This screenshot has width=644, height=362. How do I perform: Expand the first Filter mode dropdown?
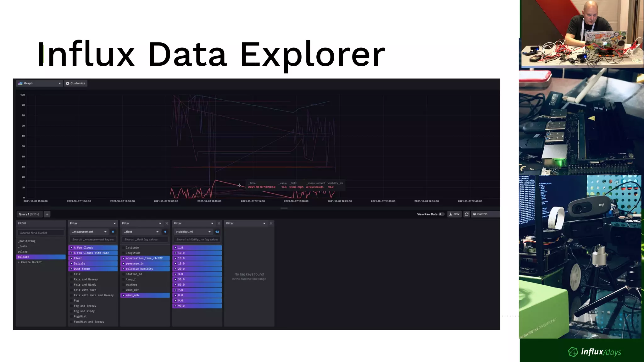[x=93, y=223]
